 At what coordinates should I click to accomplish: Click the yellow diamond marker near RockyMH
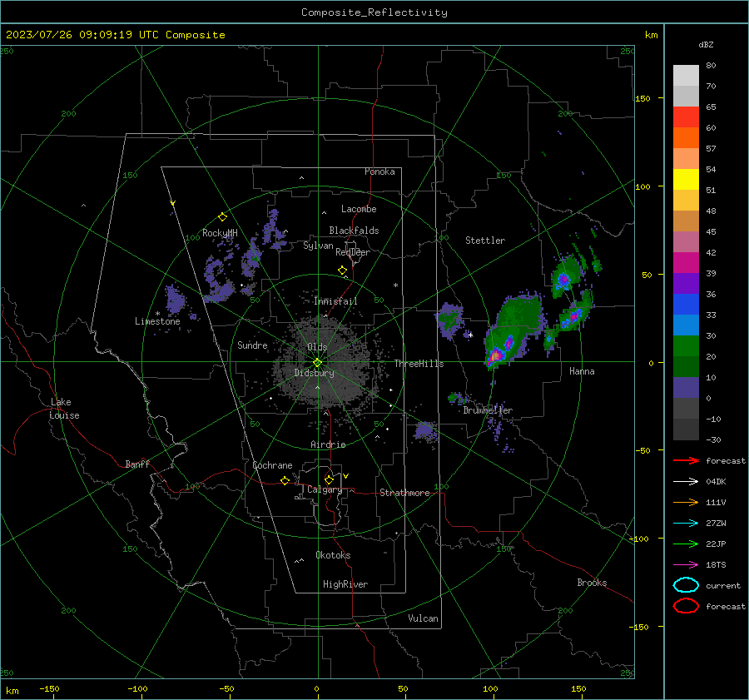pos(222,217)
